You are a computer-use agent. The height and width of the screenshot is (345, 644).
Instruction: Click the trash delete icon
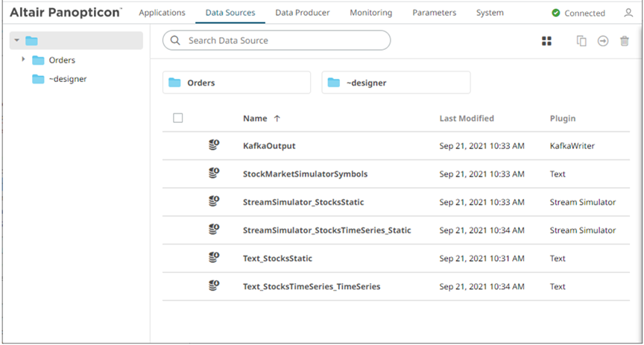pos(625,41)
